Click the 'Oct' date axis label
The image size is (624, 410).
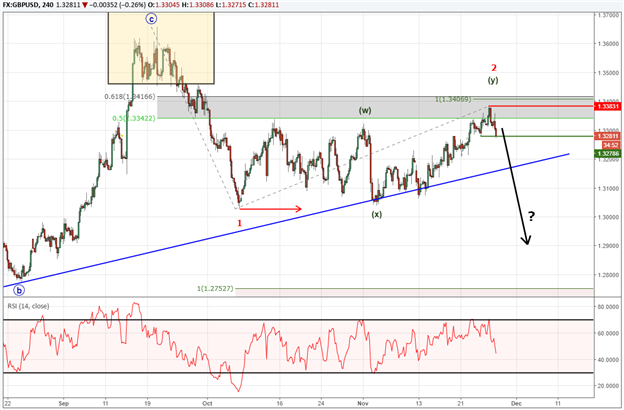(x=207, y=403)
